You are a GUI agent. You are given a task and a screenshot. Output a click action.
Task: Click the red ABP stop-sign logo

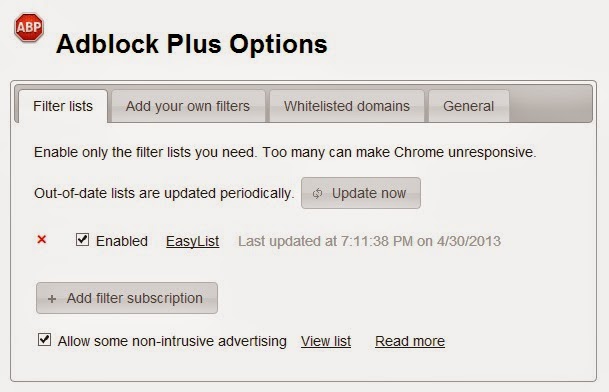29,28
